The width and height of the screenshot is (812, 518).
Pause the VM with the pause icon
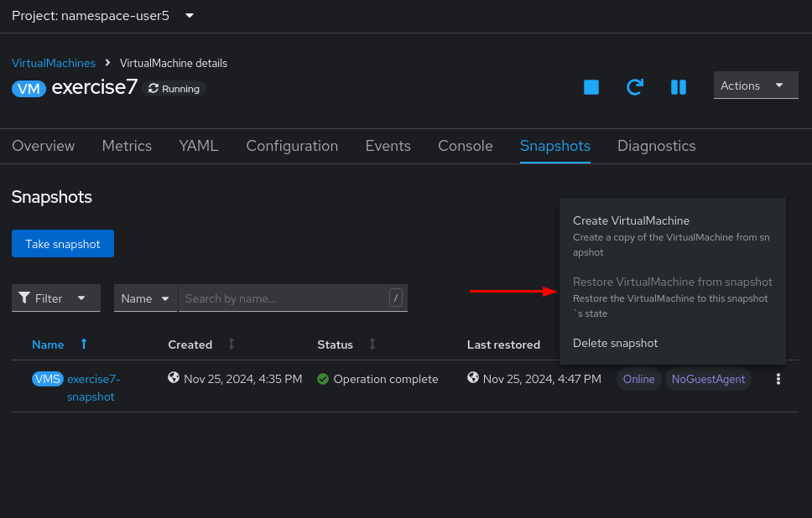pos(679,87)
